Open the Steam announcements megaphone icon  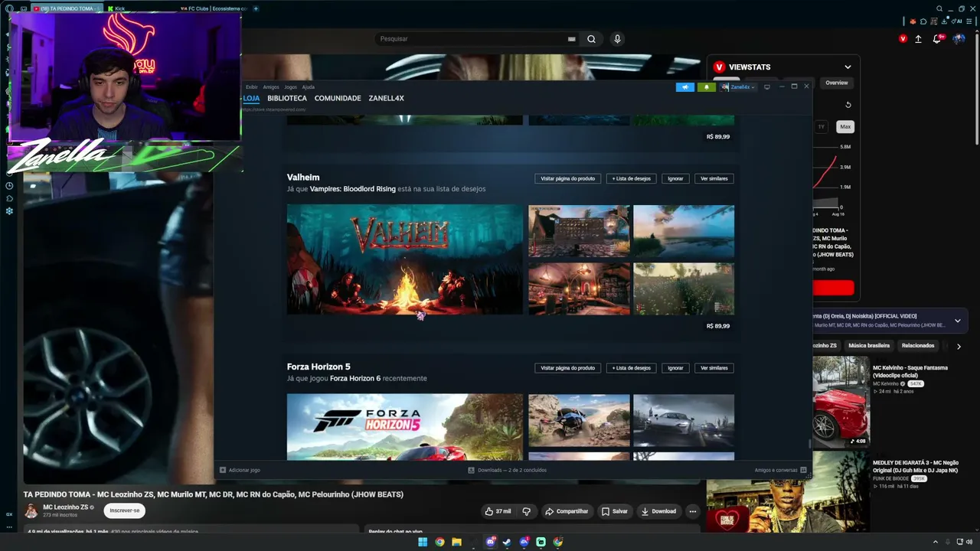click(x=684, y=87)
